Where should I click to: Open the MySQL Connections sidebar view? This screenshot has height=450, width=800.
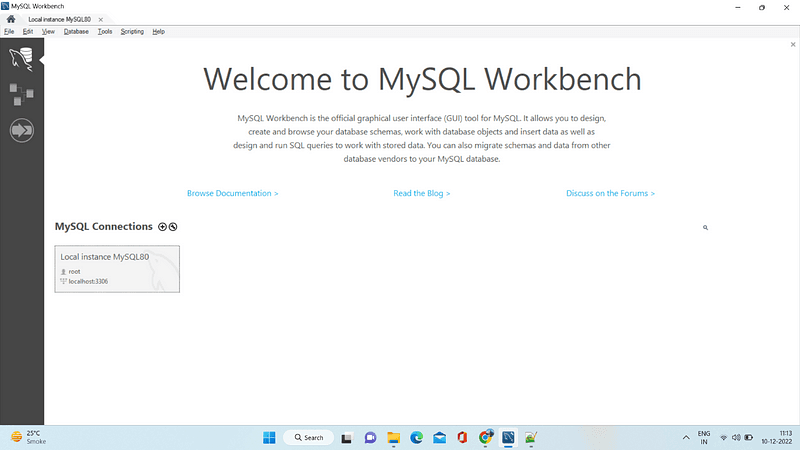click(x=21, y=59)
